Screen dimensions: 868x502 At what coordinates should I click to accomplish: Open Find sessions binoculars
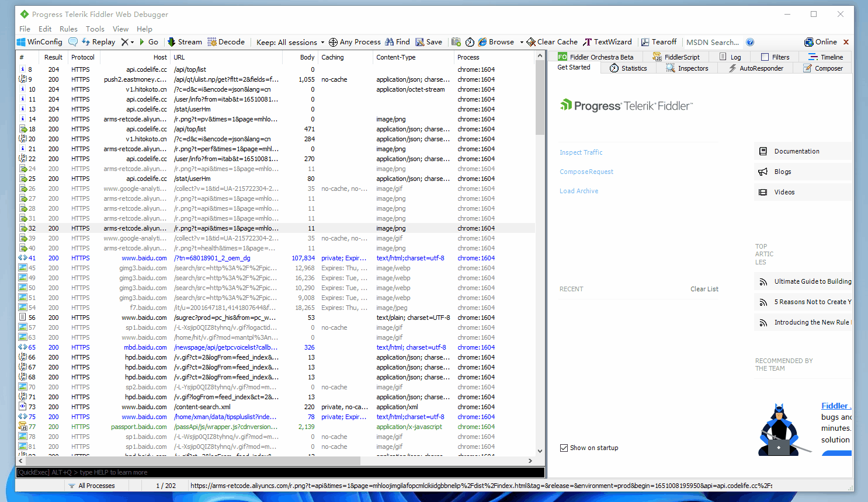pos(397,42)
